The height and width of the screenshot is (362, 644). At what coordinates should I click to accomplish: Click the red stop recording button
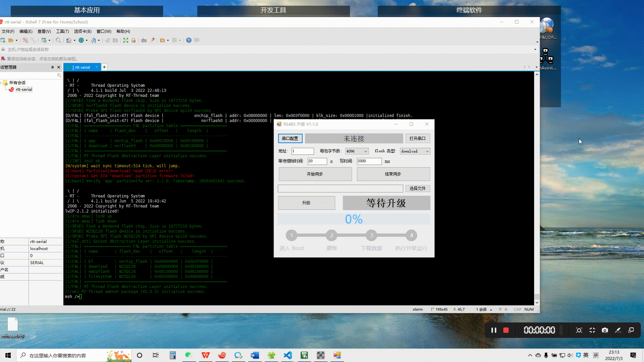[x=506, y=330]
